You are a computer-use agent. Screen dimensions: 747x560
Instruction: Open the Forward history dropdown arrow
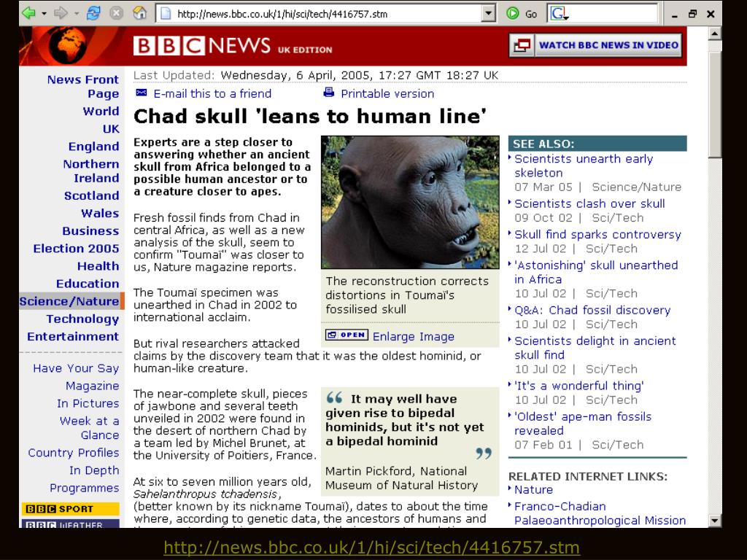pos(77,13)
